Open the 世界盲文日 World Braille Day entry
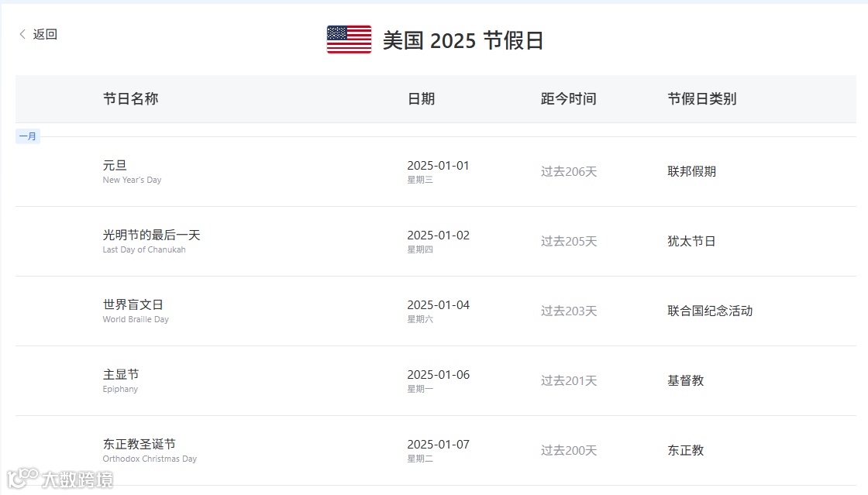This screenshot has width=868, height=495. click(436, 311)
